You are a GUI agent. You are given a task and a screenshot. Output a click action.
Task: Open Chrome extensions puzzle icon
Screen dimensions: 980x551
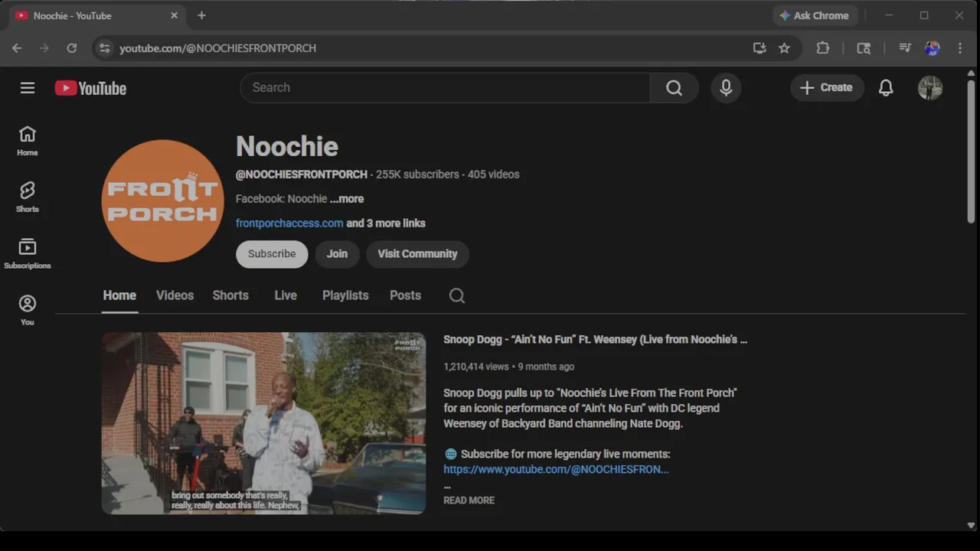tap(823, 47)
